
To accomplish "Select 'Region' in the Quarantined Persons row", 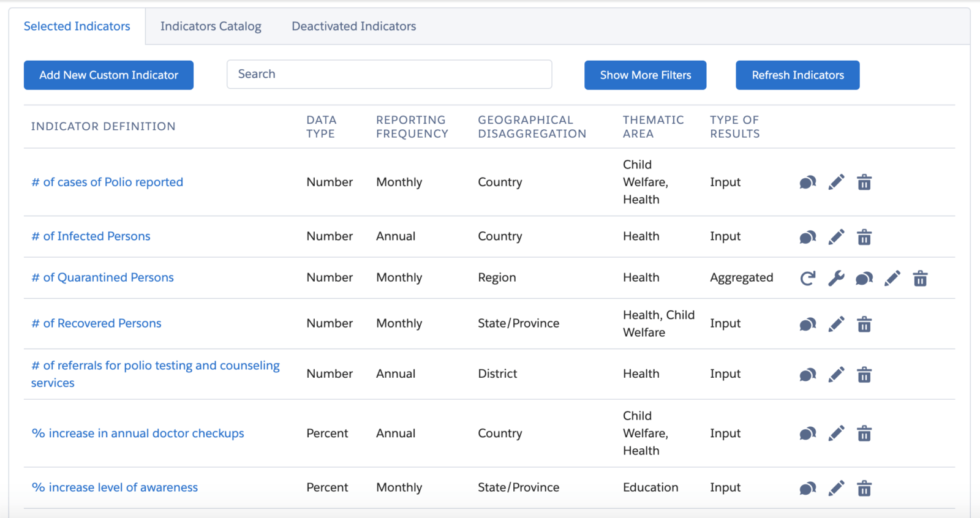I will point(497,278).
